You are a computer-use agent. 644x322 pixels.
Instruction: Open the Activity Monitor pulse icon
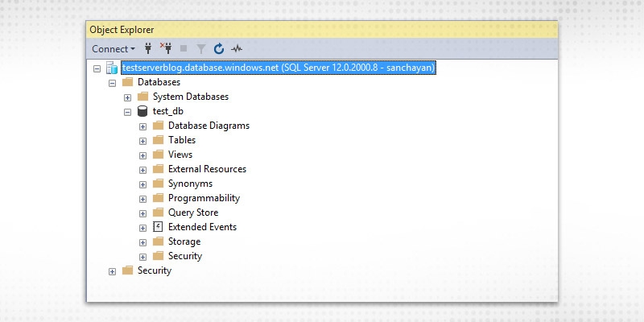click(237, 49)
